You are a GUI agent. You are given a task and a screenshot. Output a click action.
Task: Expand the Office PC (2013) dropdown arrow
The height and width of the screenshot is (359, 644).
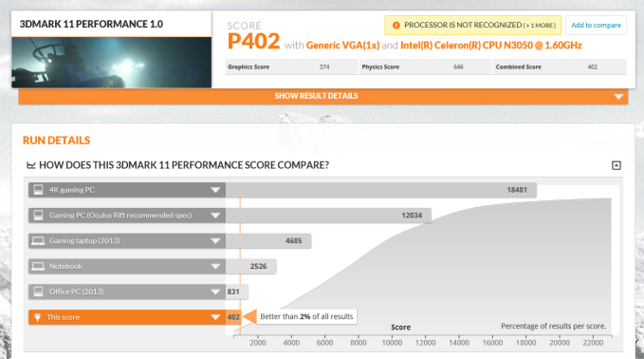click(x=215, y=292)
